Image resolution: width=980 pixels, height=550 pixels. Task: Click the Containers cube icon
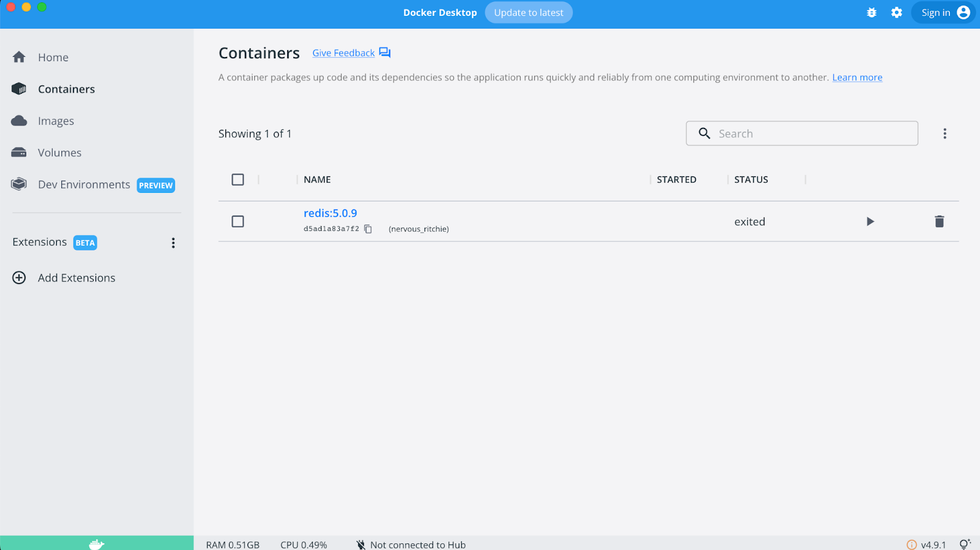[x=19, y=89]
